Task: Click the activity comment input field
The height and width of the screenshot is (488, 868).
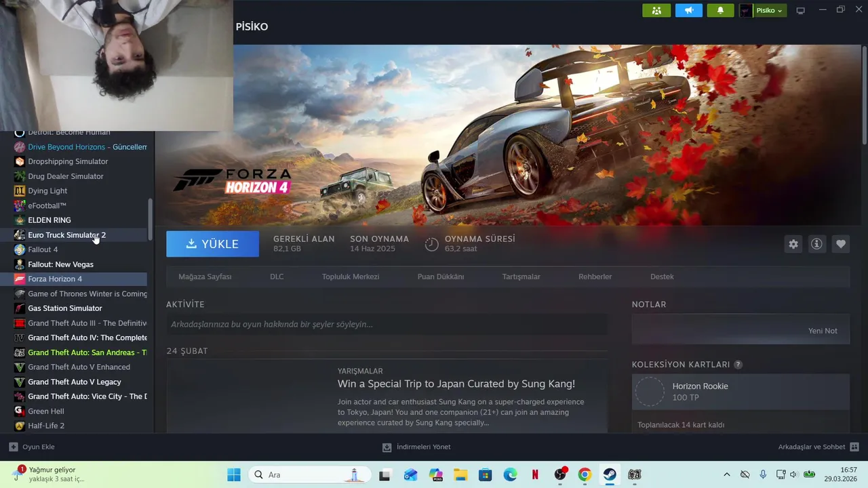Action: 387,325
